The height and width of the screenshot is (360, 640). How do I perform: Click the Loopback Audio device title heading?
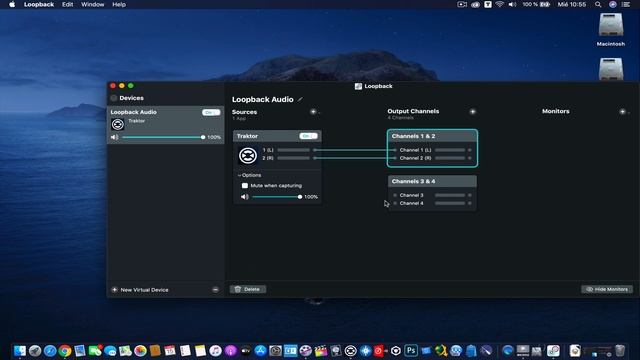point(262,99)
